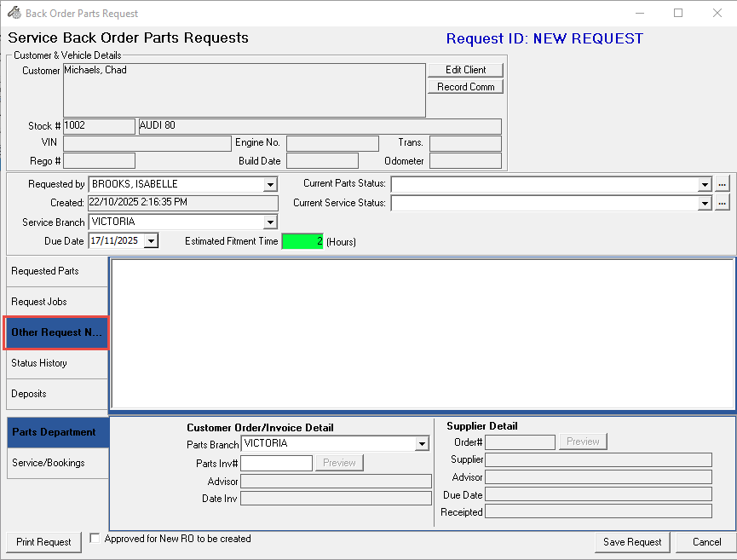Expand the Requested by dropdown

(270, 185)
